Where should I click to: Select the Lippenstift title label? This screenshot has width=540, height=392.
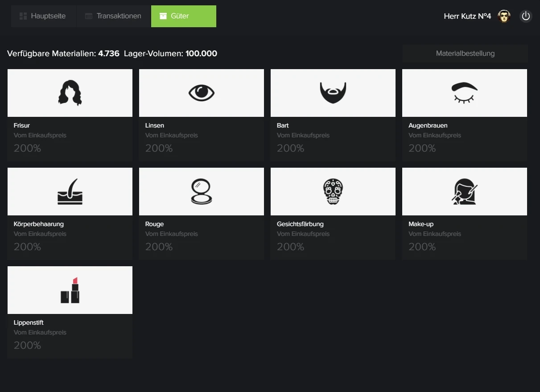[x=29, y=322]
